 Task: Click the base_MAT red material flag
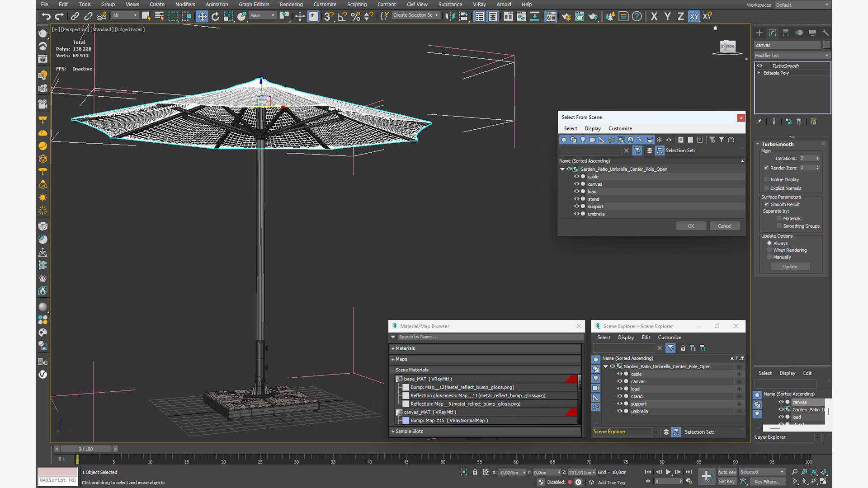(x=571, y=379)
